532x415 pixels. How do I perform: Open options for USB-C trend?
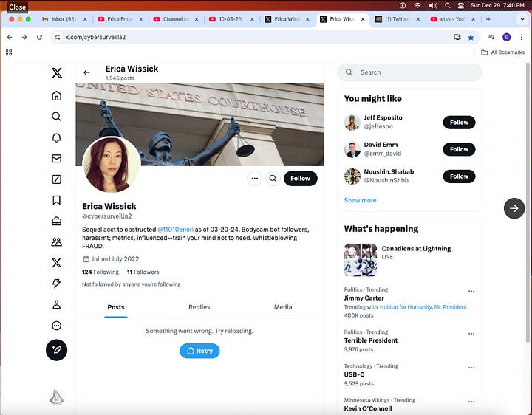coord(471,368)
